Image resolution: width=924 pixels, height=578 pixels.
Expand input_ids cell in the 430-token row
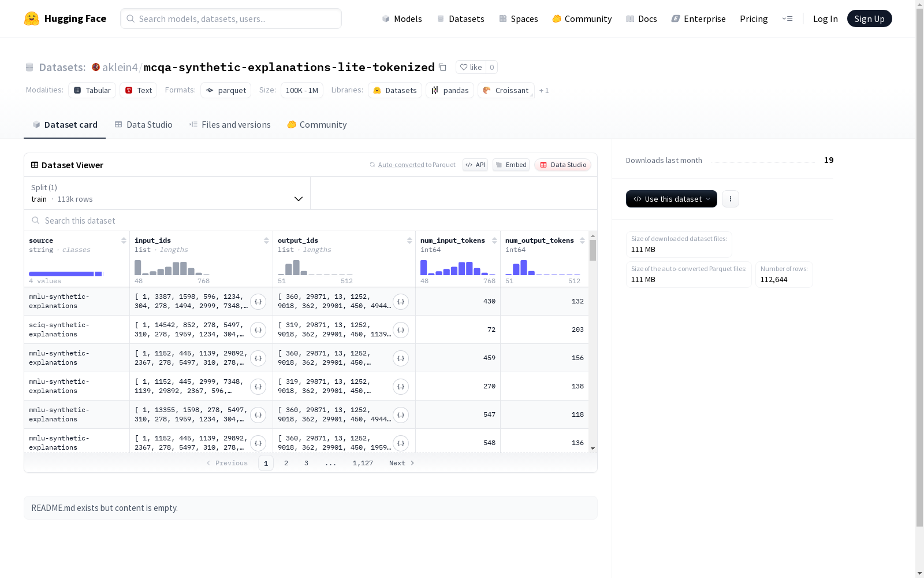pos(258,302)
